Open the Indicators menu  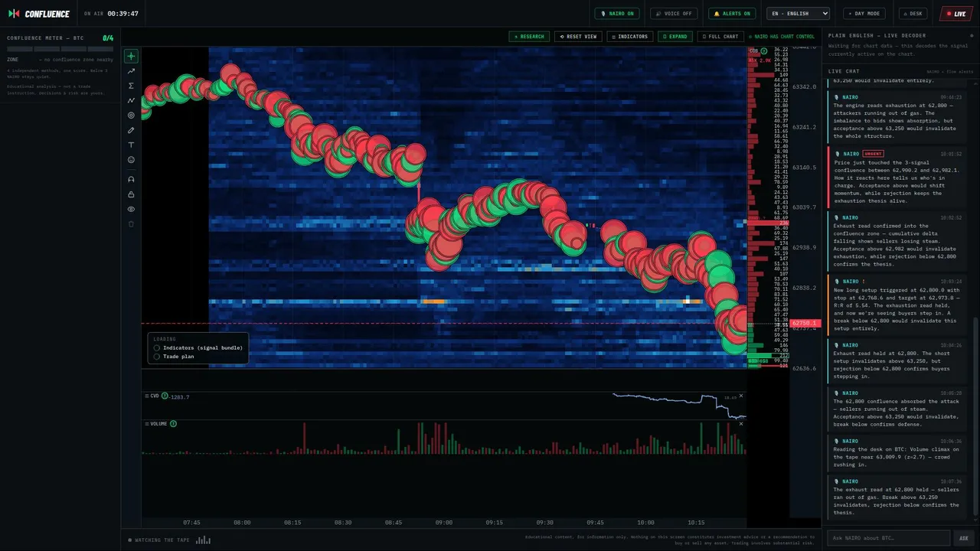(x=629, y=37)
